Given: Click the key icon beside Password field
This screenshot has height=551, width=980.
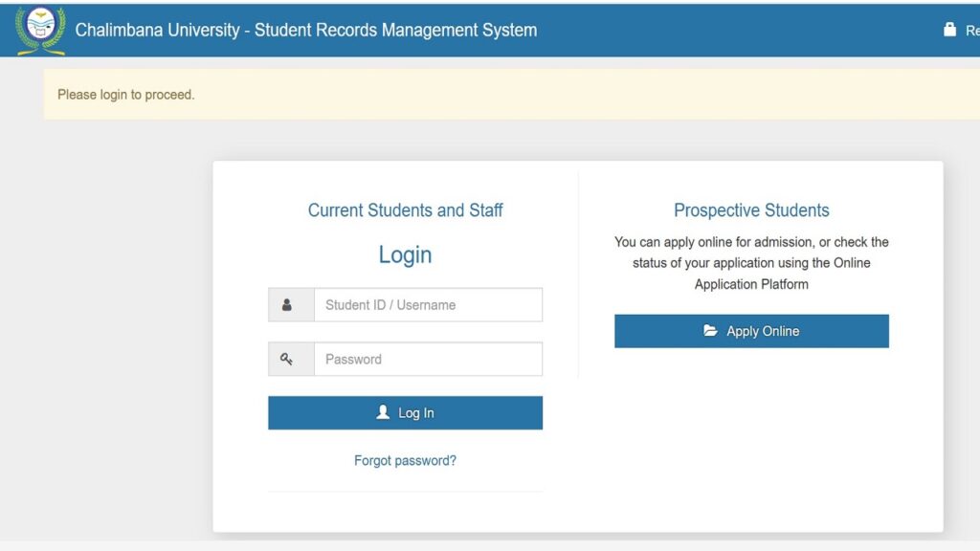Looking at the screenshot, I should click(x=286, y=360).
